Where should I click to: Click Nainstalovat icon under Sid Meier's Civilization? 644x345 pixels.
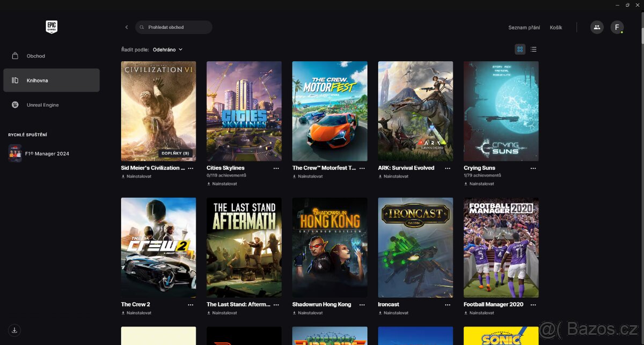[122, 176]
